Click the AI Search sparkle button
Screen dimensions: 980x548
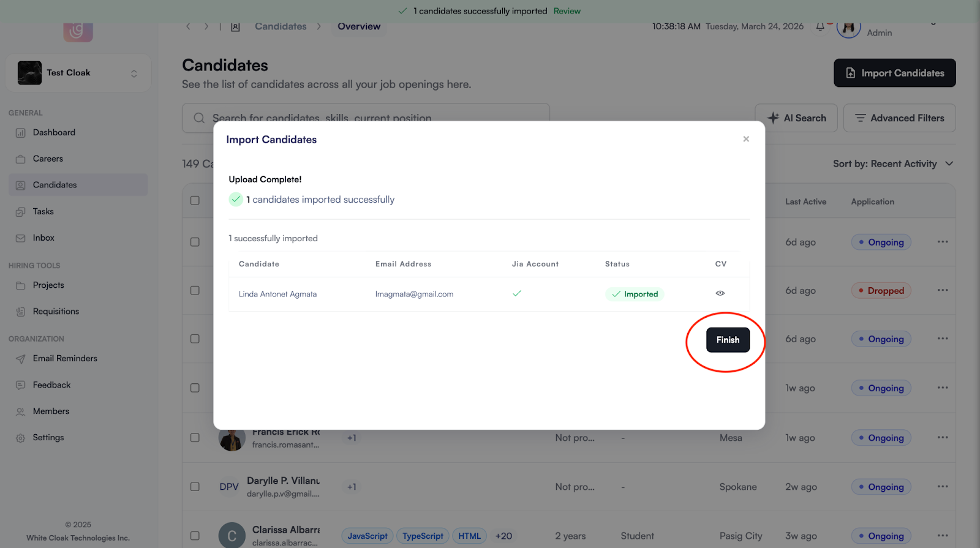[796, 118]
